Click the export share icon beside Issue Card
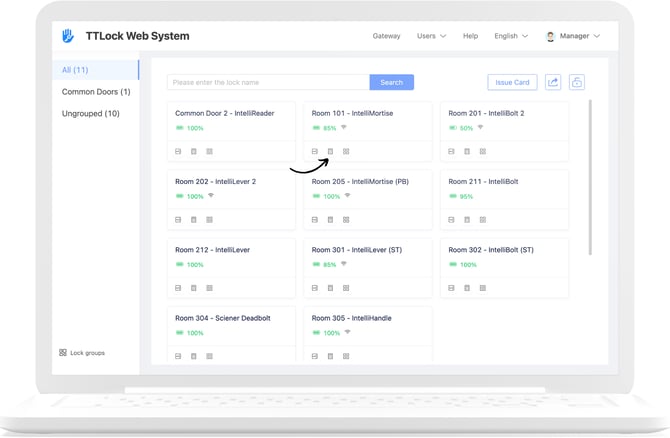This screenshot has width=670, height=438. pos(553,82)
